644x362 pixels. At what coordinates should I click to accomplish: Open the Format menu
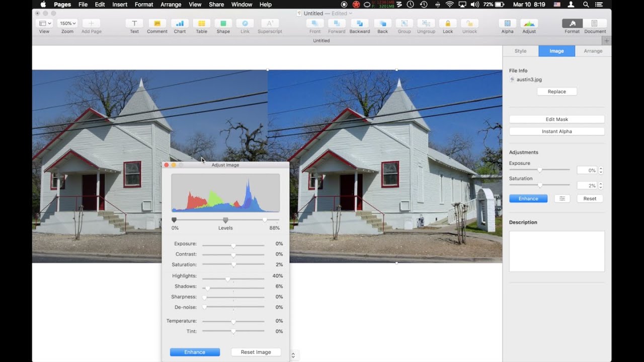(x=144, y=5)
